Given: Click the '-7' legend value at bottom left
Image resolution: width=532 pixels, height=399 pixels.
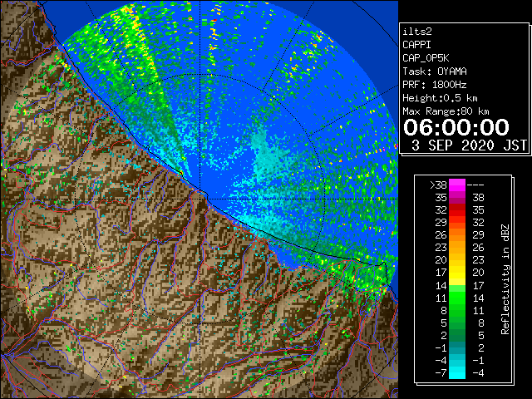Looking at the screenshot, I should point(441,373).
